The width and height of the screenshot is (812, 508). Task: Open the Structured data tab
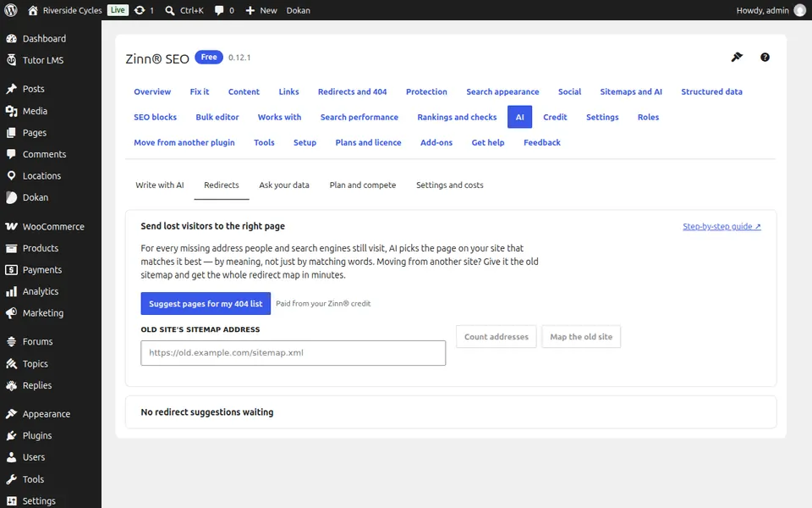pos(711,91)
